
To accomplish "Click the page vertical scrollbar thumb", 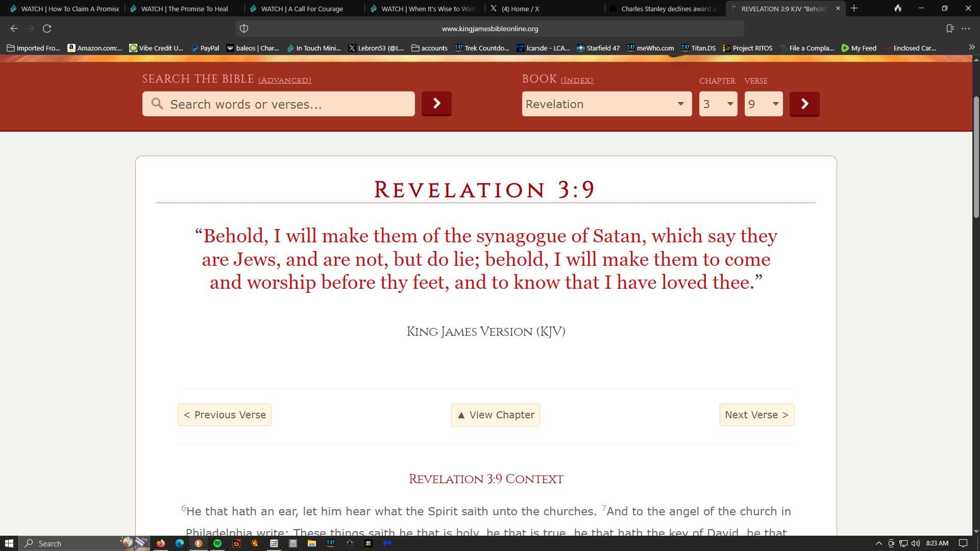I will 976,157.
